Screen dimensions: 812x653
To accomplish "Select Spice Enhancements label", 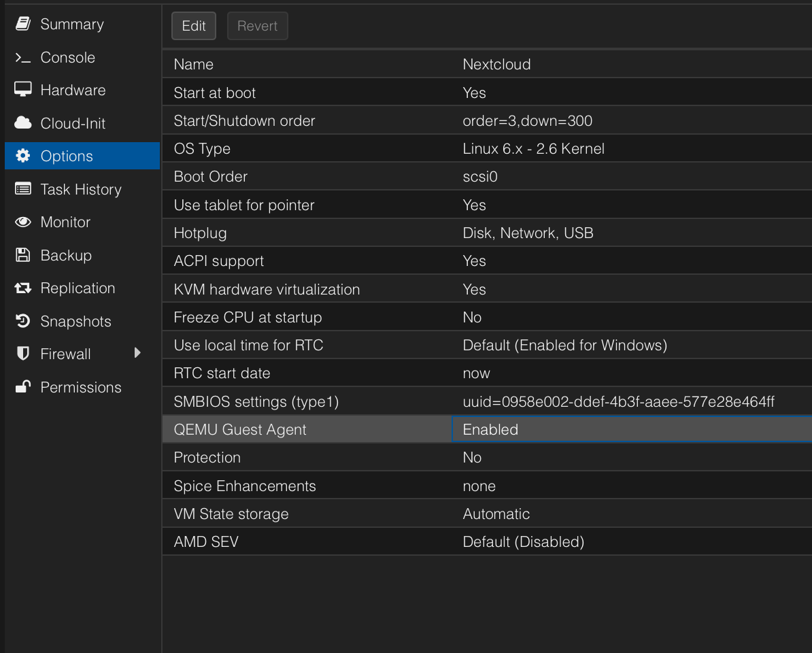I will coord(245,486).
